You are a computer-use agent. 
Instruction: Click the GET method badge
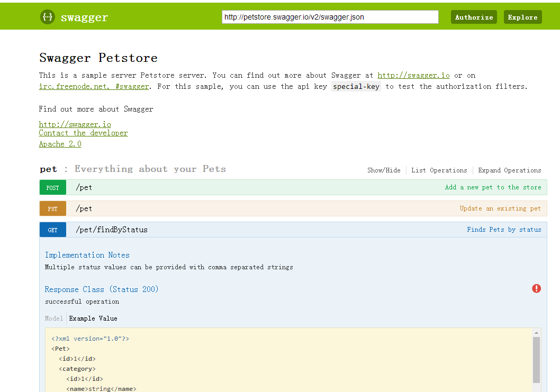[x=53, y=230]
